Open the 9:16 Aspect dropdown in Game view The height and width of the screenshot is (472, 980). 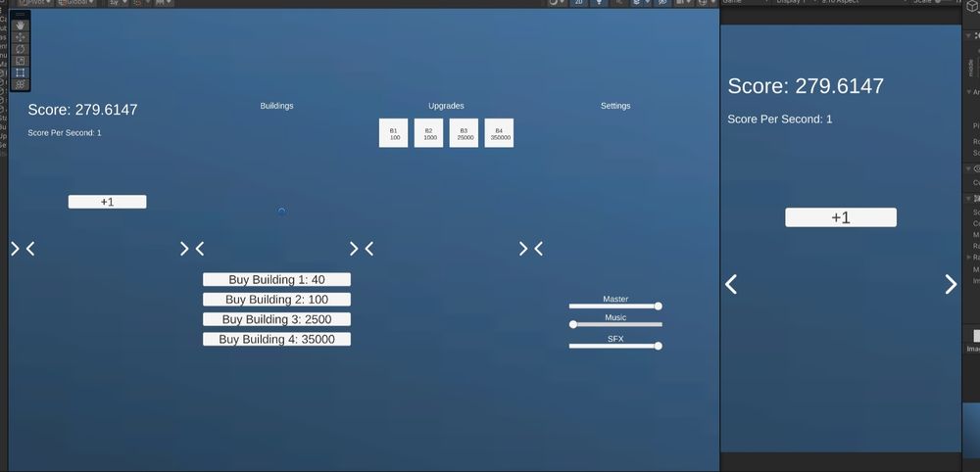(x=862, y=3)
